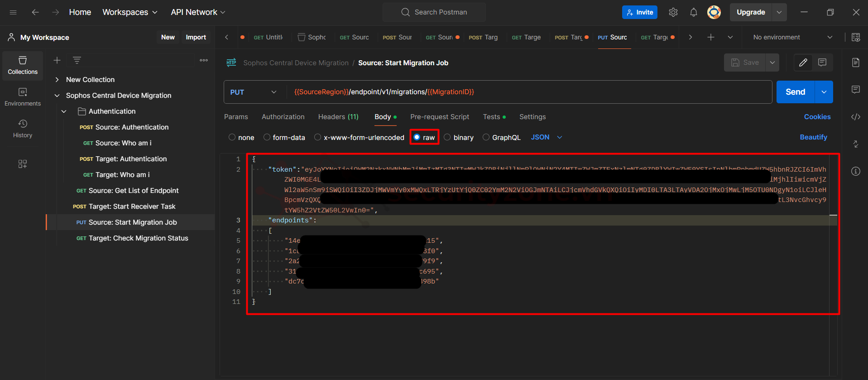Open the Upgrade dropdown arrow
The height and width of the screenshot is (380, 868).
coord(779,12)
